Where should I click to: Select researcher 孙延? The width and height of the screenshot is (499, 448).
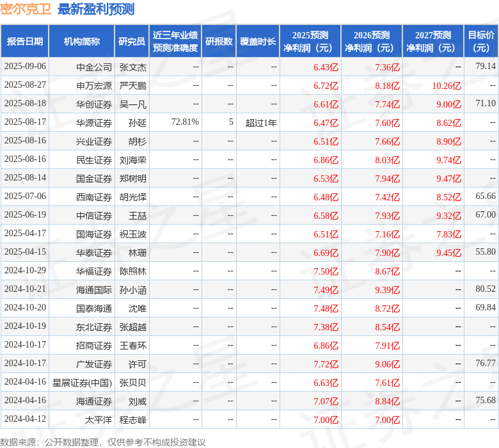(x=138, y=123)
